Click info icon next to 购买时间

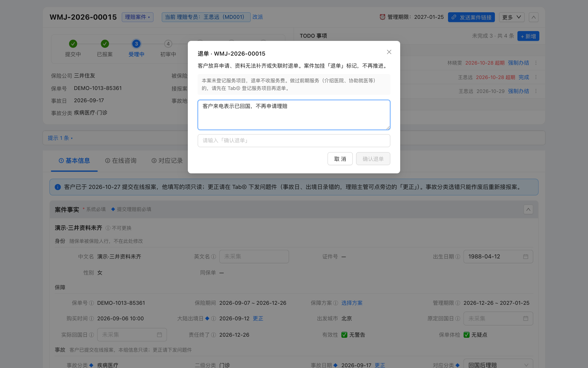point(91,318)
